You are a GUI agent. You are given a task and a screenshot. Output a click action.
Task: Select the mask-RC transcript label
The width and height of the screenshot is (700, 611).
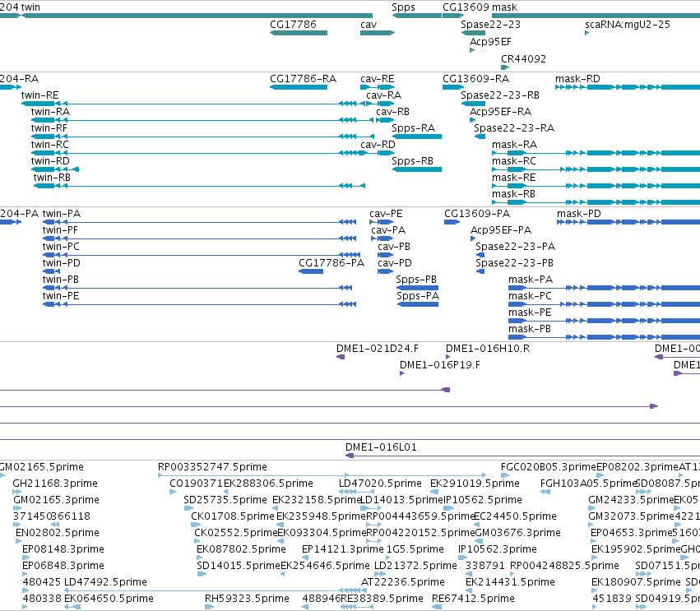[x=514, y=161]
